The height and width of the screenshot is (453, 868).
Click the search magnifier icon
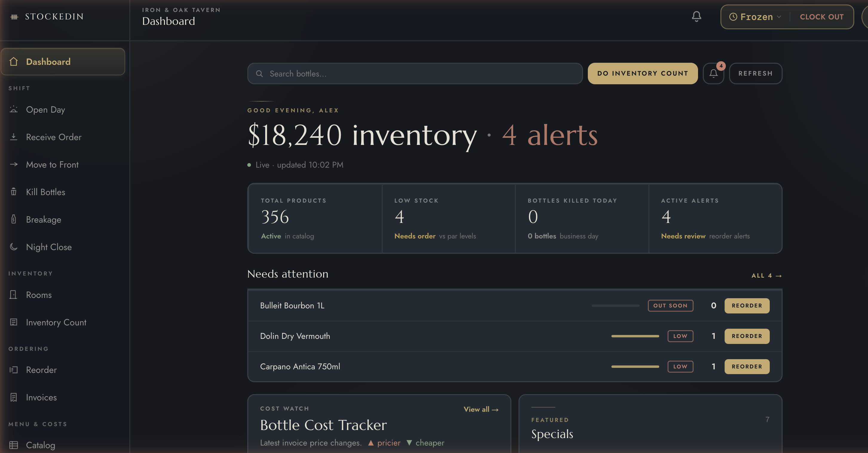pyautogui.click(x=259, y=74)
